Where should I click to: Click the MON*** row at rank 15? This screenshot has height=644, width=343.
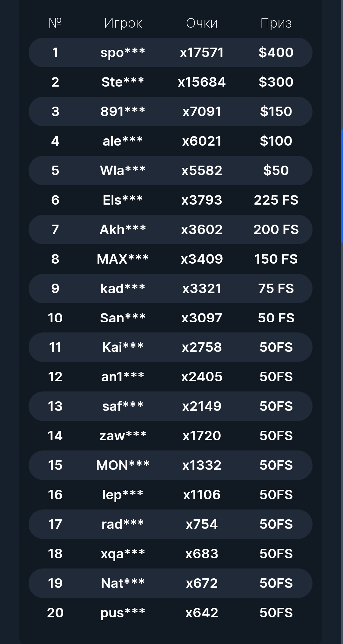click(x=171, y=465)
